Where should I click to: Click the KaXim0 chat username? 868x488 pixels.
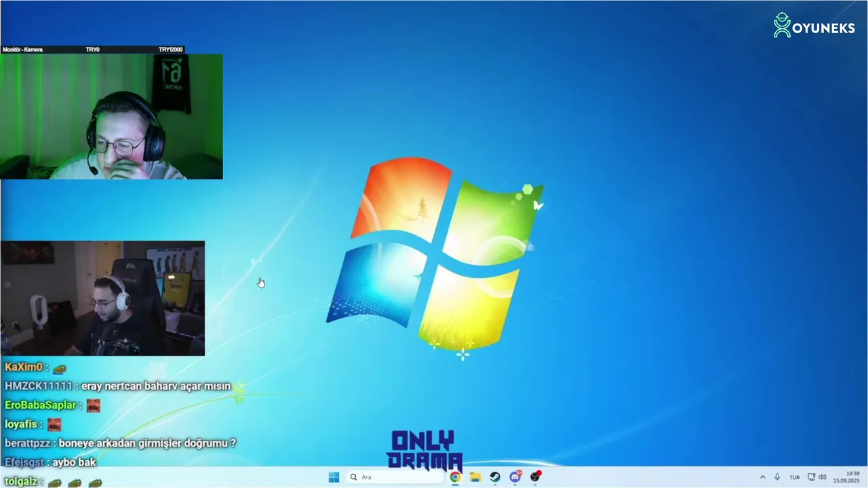[x=24, y=367]
